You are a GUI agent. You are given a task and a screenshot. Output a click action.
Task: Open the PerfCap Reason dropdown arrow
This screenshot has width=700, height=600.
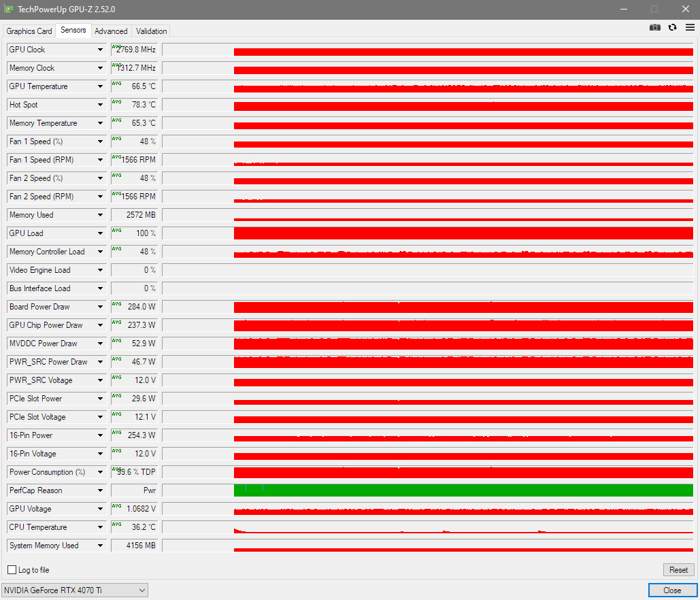pos(100,490)
